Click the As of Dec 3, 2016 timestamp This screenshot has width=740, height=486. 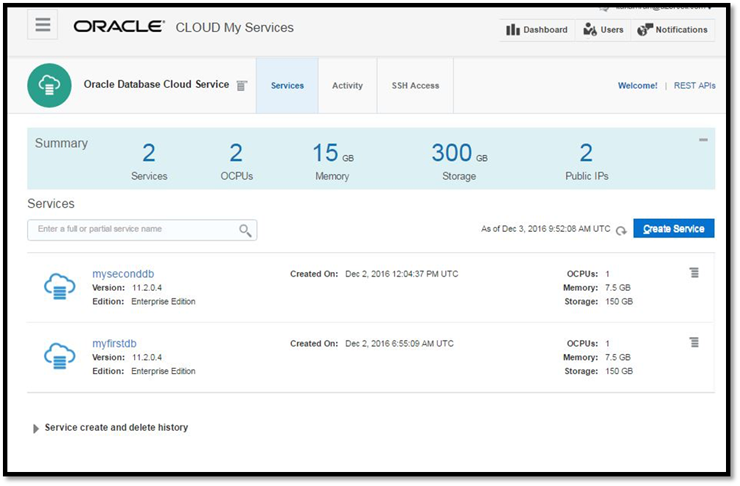coord(546,229)
